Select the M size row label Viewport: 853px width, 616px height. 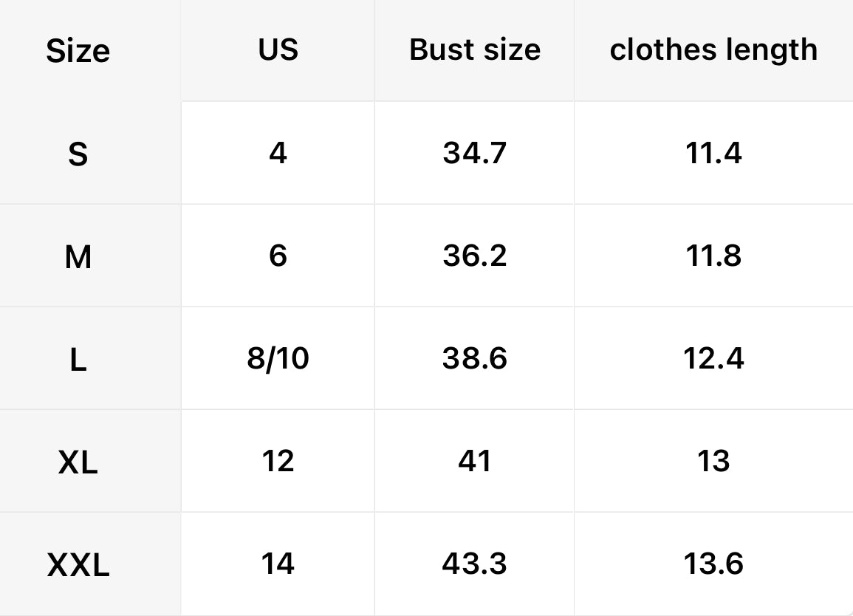click(78, 257)
